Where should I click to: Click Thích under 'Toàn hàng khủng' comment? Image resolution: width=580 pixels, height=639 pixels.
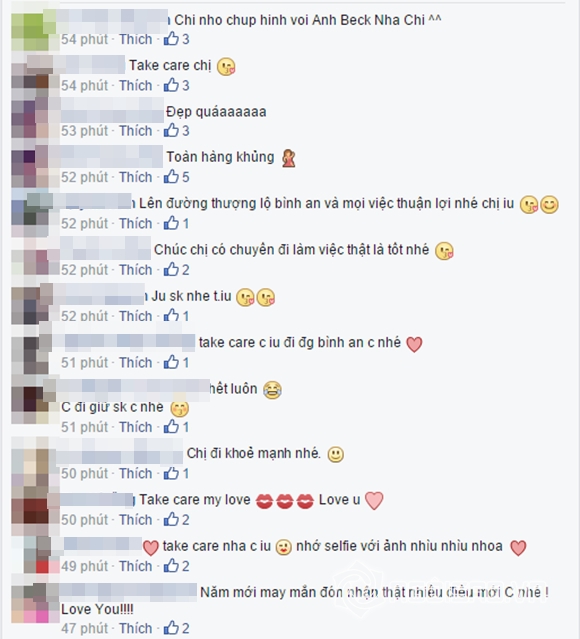[135, 177]
